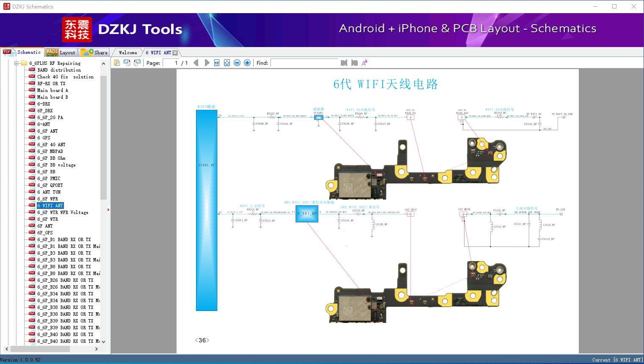This screenshot has width=644, height=364.
Task: Open the 6_6P_B26 BAND RX OR TX document
Action: 65,280
